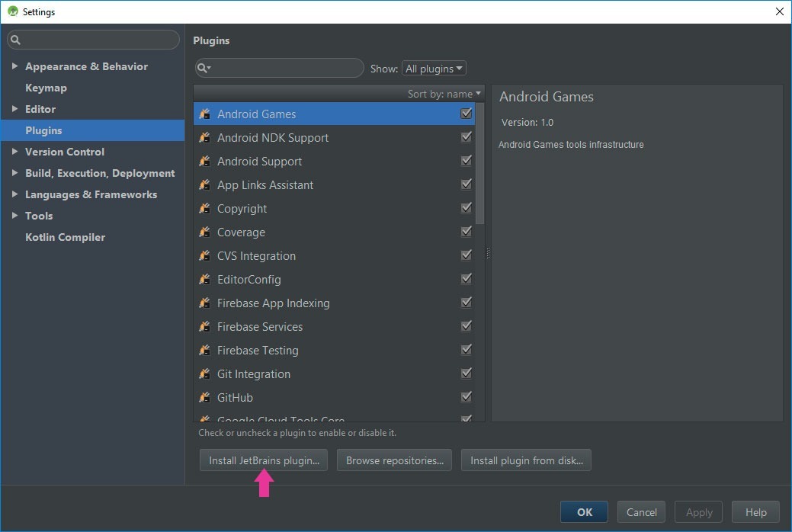Select the Copyright plugin row
The width and height of the screenshot is (792, 532).
point(335,208)
